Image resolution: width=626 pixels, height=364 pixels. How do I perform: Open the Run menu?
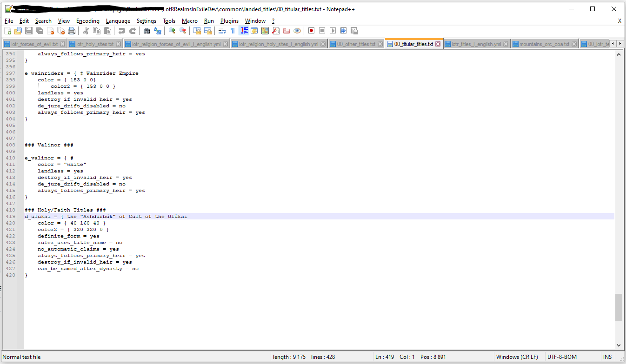pos(209,21)
